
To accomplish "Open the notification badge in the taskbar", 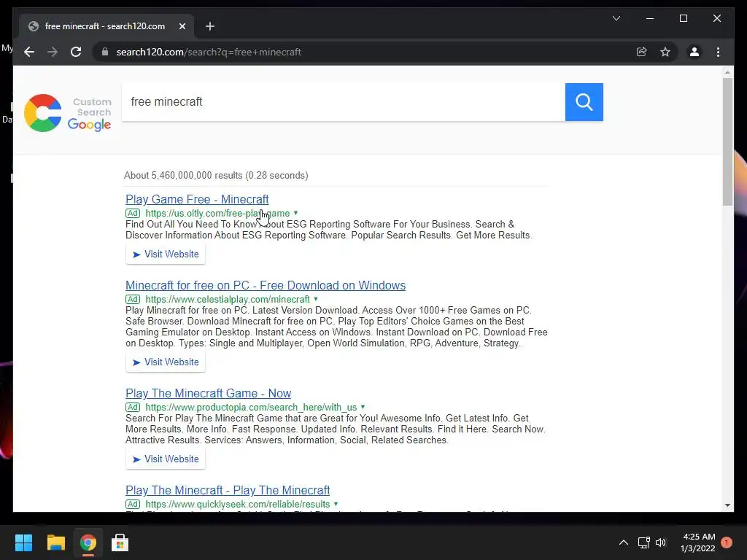I will point(727,542).
